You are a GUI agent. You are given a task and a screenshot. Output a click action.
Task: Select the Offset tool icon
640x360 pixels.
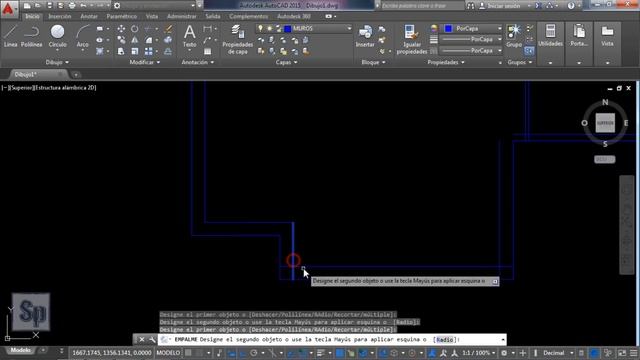tap(168, 51)
